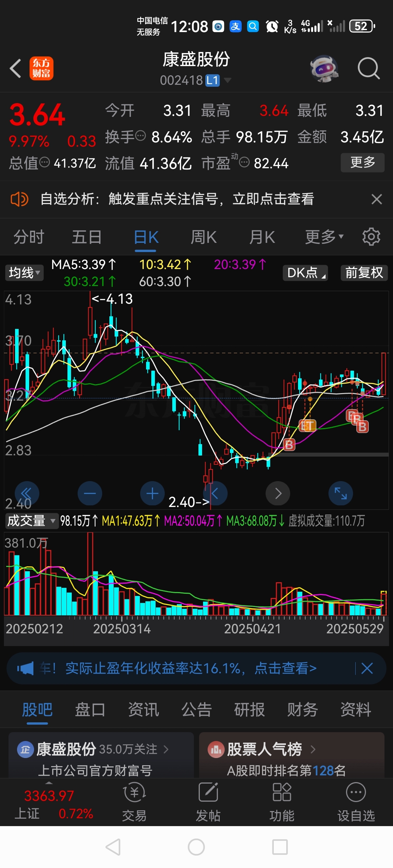Open the robot assistant avatar
The height and width of the screenshot is (868, 393).
(324, 68)
